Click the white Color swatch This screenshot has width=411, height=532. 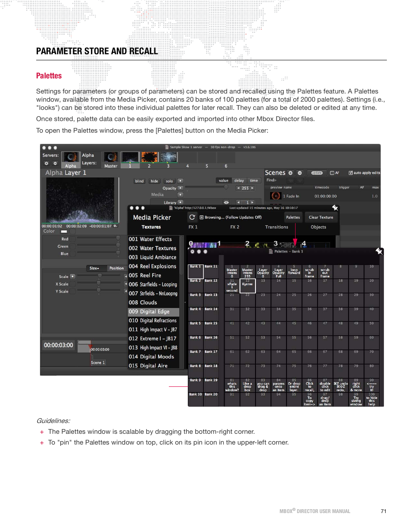64,231
